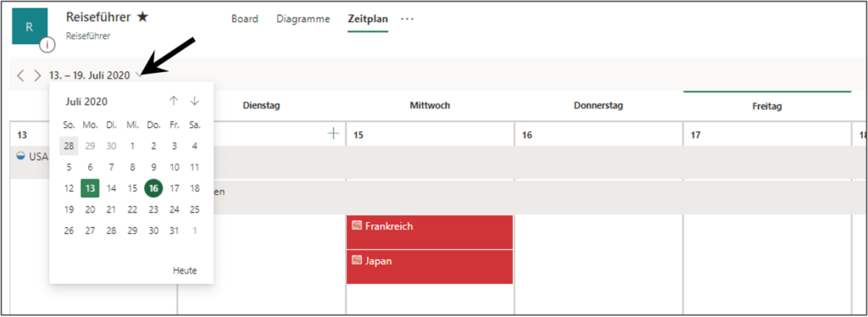Open the three-dots more views menu

(x=408, y=19)
